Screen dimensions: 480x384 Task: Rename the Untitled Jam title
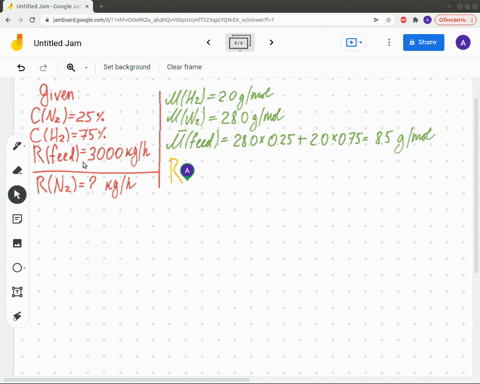(x=57, y=43)
